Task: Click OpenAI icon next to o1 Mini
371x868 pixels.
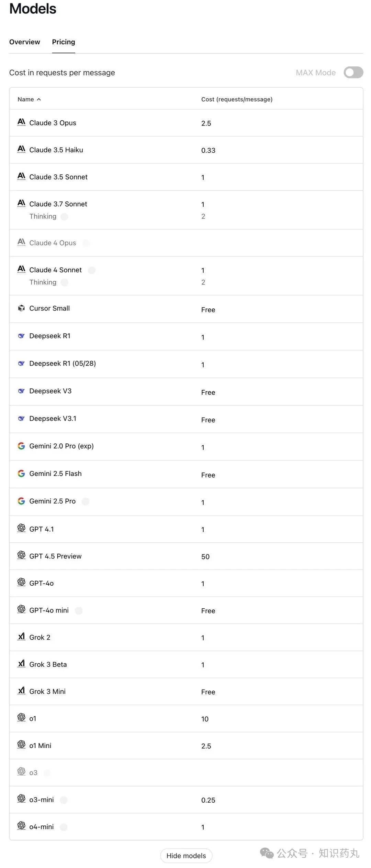Action: [21, 745]
